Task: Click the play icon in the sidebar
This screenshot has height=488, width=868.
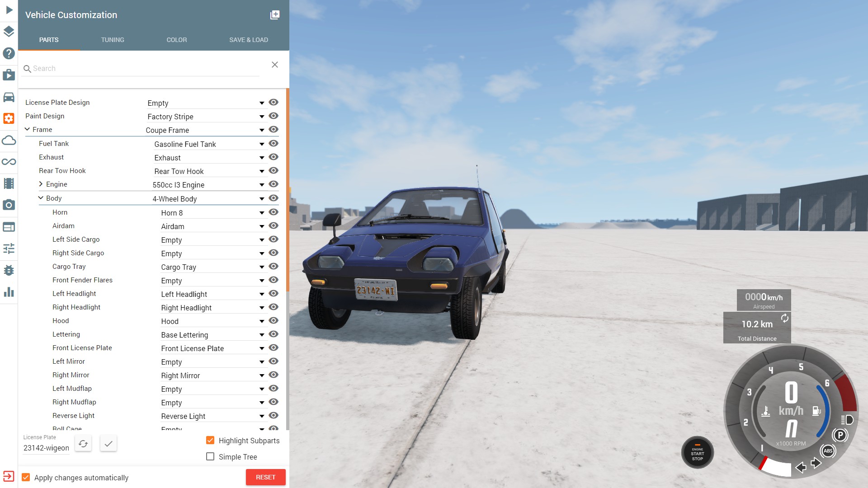Action: point(9,9)
